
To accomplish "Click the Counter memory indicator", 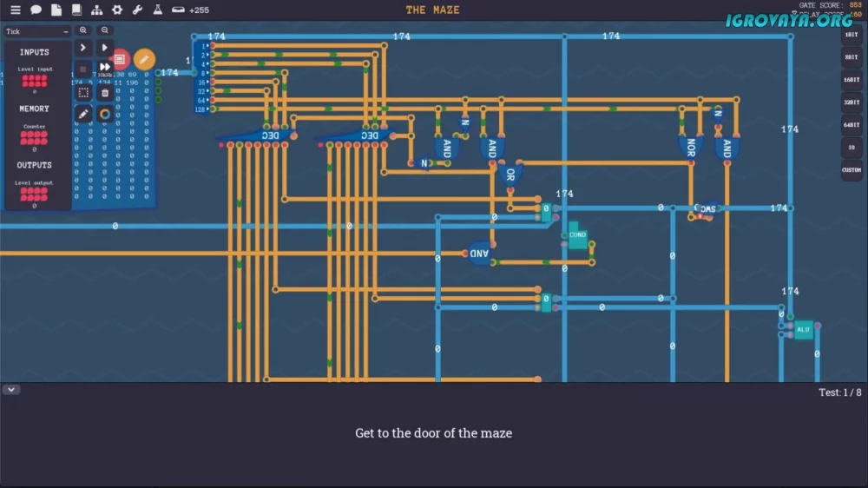I will coord(35,138).
